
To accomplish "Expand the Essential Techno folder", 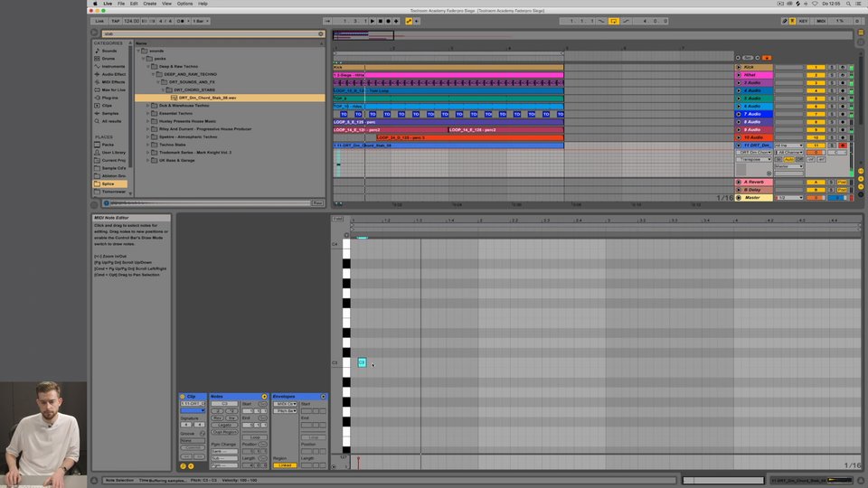I will click(x=147, y=113).
